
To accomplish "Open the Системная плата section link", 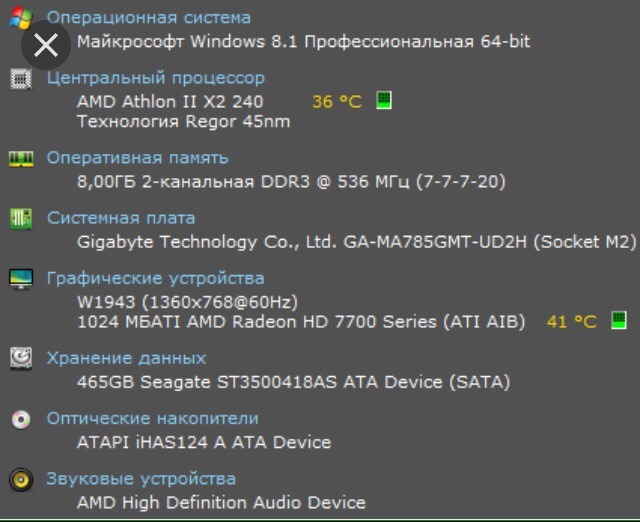I will point(121,217).
